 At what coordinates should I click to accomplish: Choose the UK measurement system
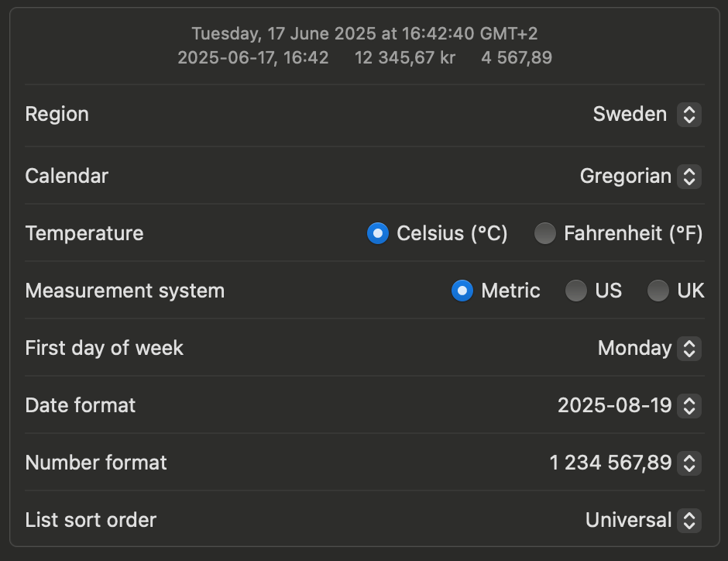(658, 291)
